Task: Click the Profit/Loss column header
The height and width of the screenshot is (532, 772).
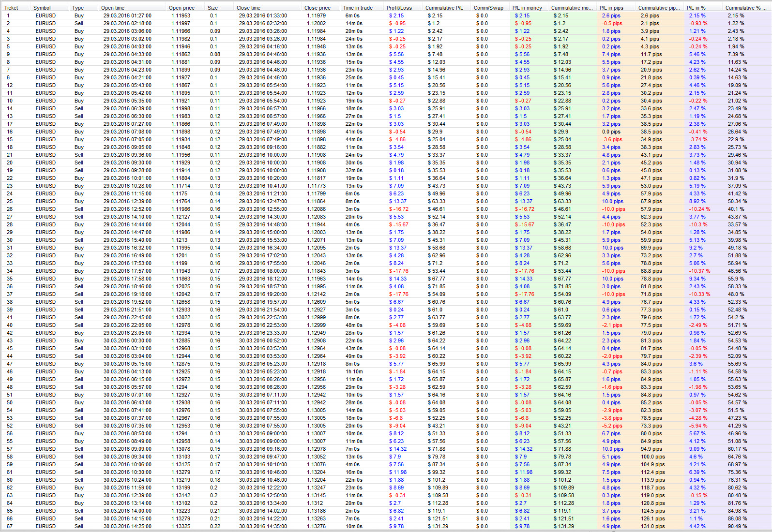Action: pyautogui.click(x=399, y=8)
